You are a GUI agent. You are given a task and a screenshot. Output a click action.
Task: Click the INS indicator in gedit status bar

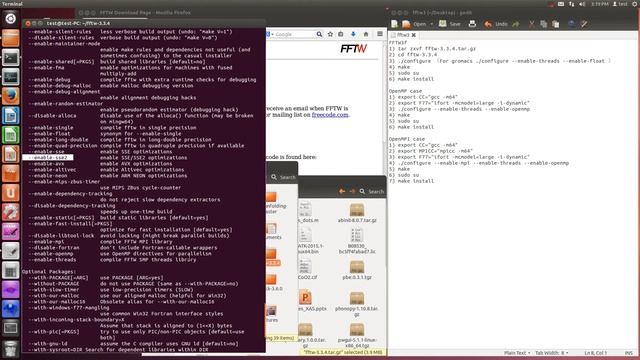(x=629, y=353)
